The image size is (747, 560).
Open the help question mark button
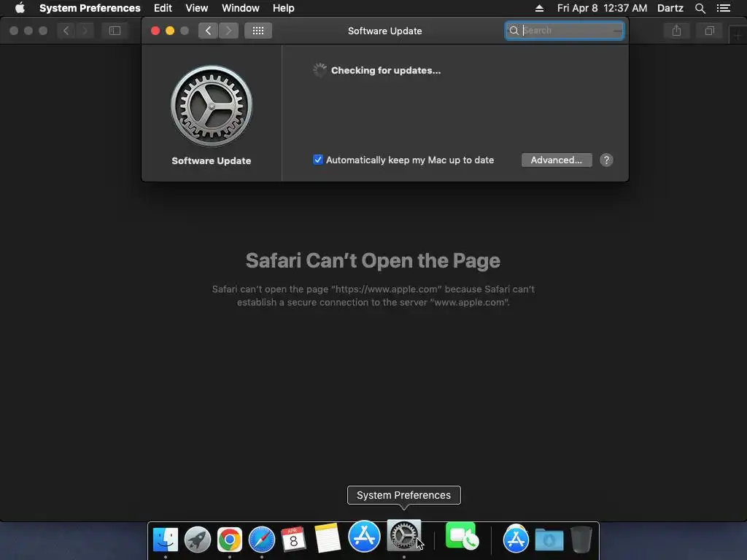pos(606,160)
